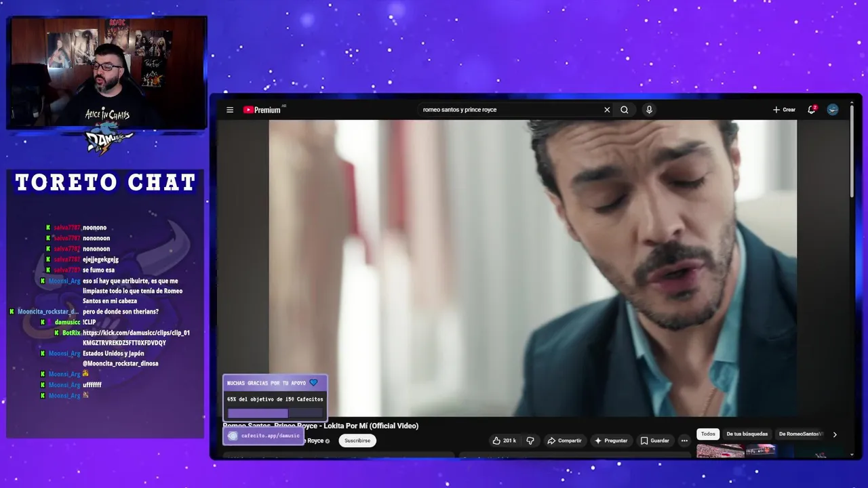Start voice search with the microphone
This screenshot has width=868, height=488.
coord(649,110)
